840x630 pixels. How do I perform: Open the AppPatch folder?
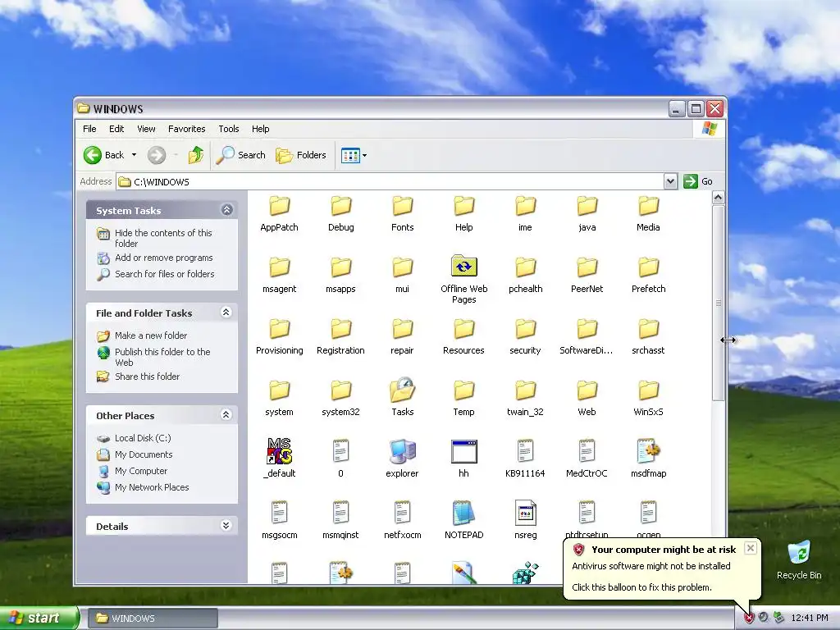pyautogui.click(x=279, y=214)
